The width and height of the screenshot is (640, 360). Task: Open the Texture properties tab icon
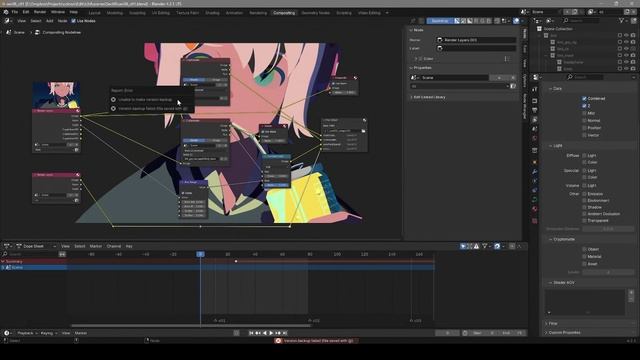click(535, 221)
